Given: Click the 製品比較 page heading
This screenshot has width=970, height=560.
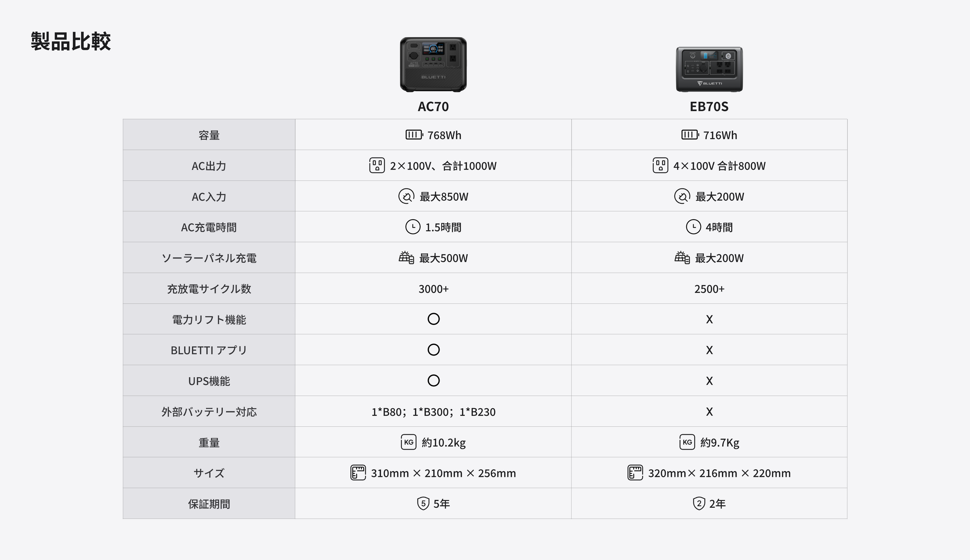Looking at the screenshot, I should (x=71, y=41).
